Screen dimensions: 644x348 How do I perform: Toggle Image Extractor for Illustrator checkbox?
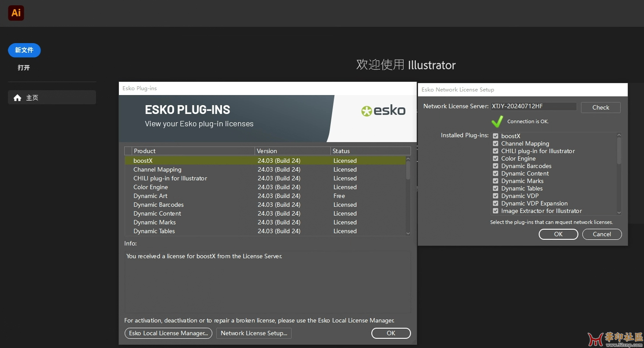pyautogui.click(x=496, y=211)
